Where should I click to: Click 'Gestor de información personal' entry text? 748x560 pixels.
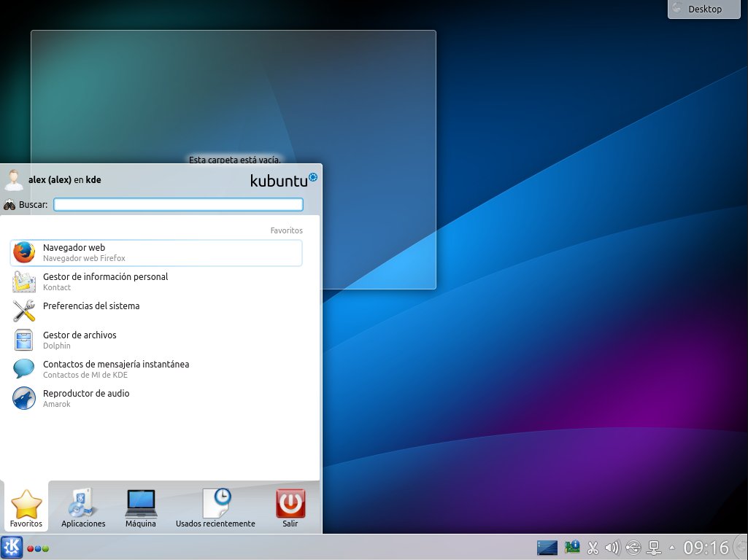(105, 277)
